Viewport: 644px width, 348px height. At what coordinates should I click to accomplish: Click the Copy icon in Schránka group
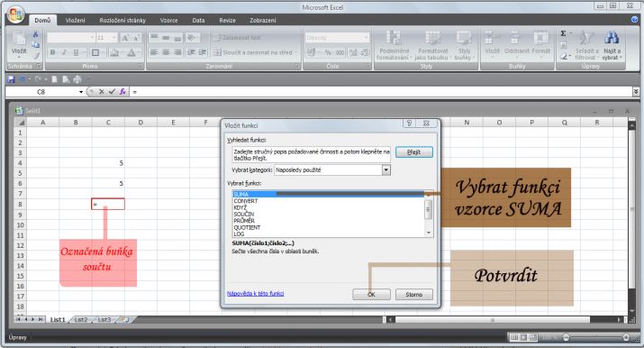[x=36, y=45]
